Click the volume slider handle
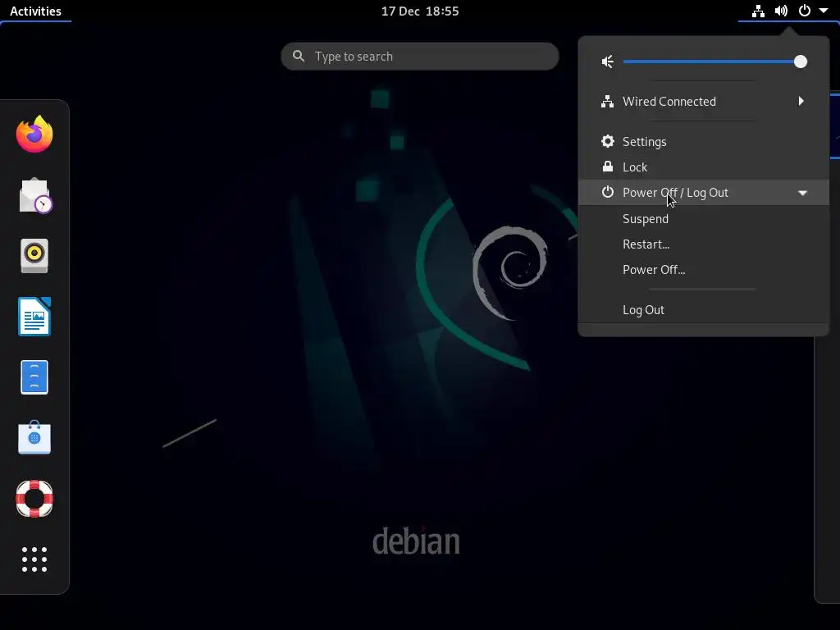The image size is (840, 630). pos(801,62)
